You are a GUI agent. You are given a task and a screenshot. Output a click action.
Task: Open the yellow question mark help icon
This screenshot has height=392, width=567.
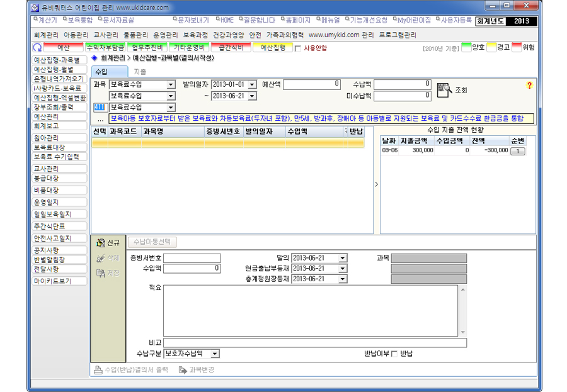tap(529, 86)
